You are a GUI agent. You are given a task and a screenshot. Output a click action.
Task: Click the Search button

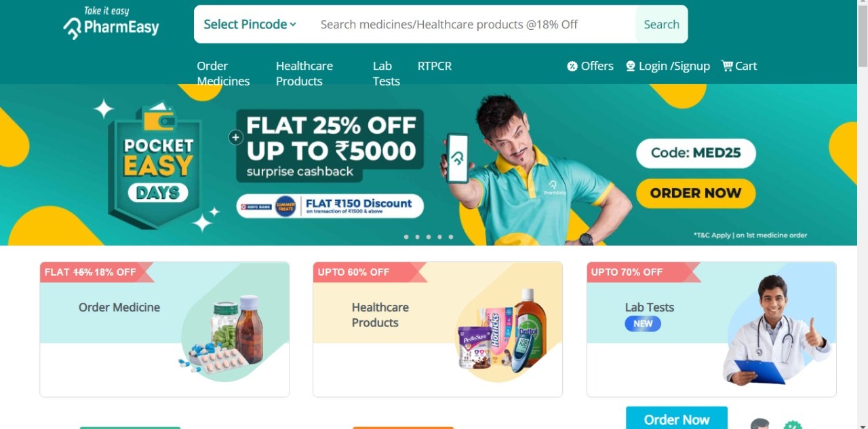coord(661,24)
